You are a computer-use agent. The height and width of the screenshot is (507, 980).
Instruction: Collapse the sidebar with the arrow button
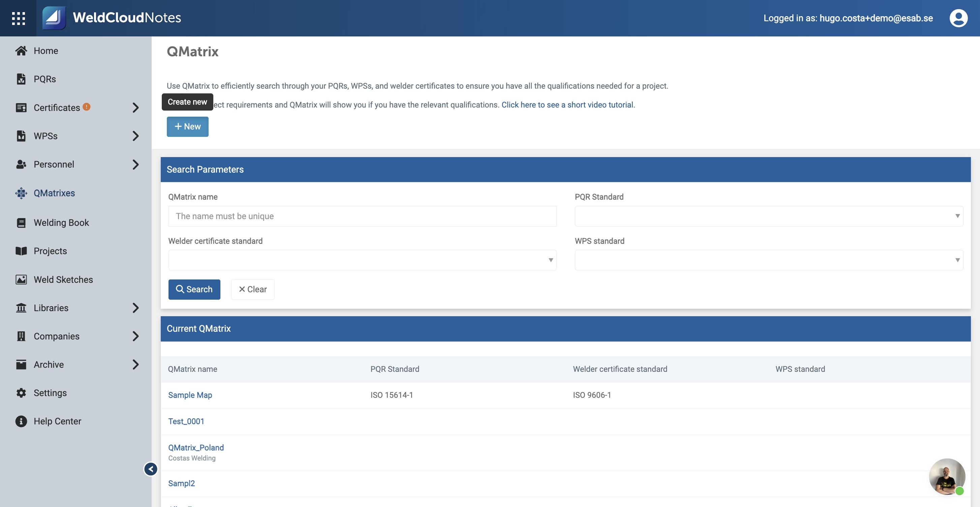click(151, 469)
